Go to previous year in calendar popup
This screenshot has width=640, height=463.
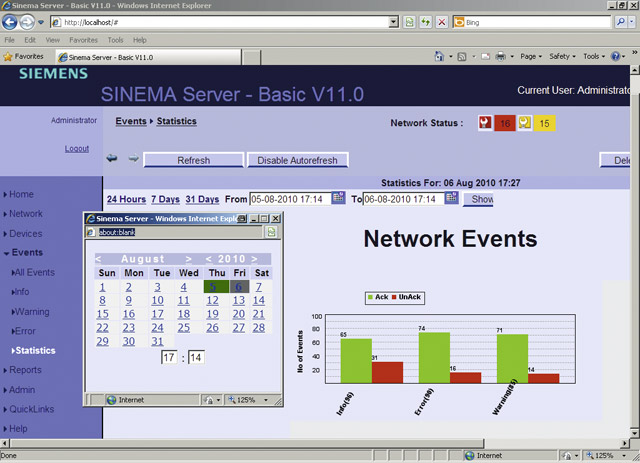coord(209,259)
